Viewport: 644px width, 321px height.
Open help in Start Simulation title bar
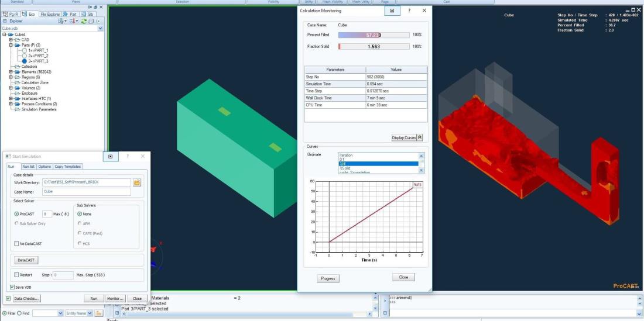tap(127, 156)
